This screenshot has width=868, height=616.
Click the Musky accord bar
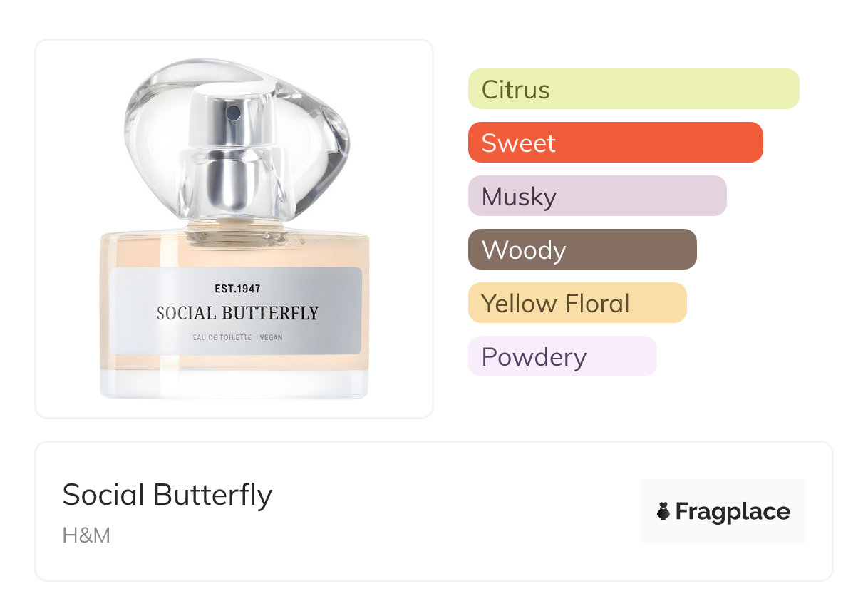[596, 196]
